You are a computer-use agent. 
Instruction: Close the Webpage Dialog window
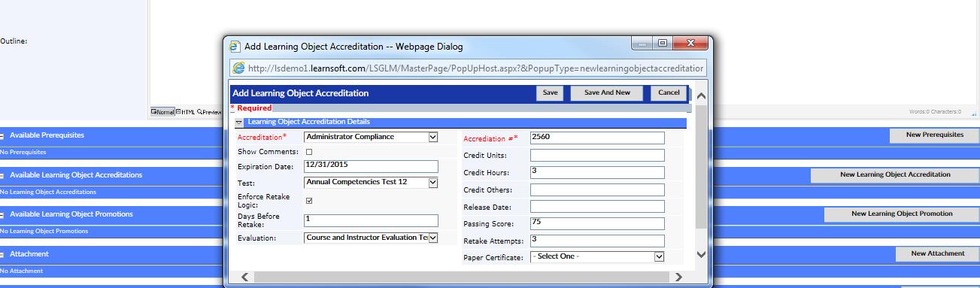tap(690, 44)
